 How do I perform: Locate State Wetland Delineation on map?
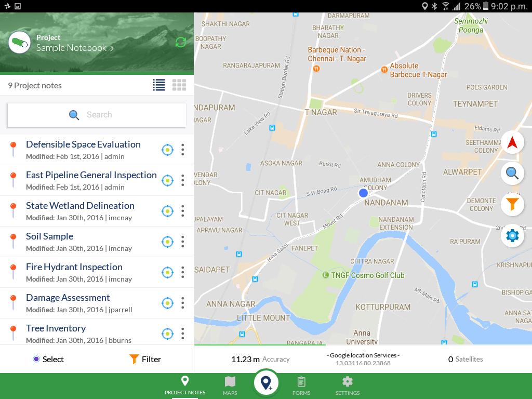click(167, 211)
